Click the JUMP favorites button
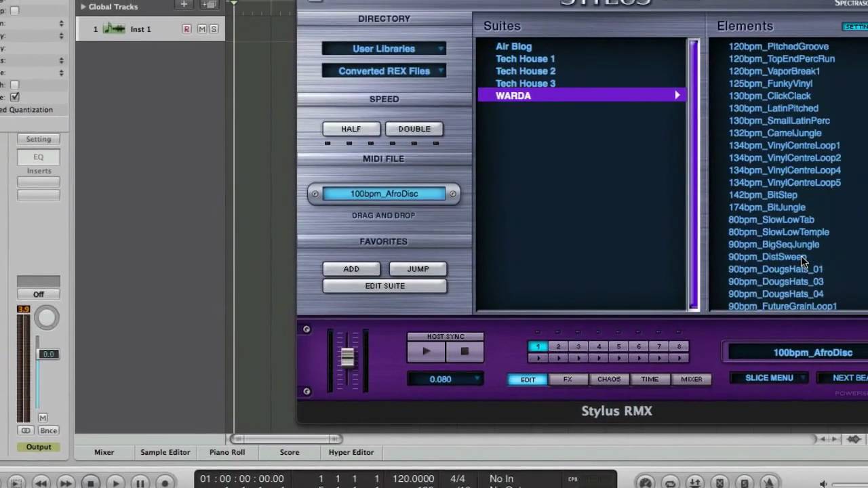The image size is (868, 488). (418, 269)
